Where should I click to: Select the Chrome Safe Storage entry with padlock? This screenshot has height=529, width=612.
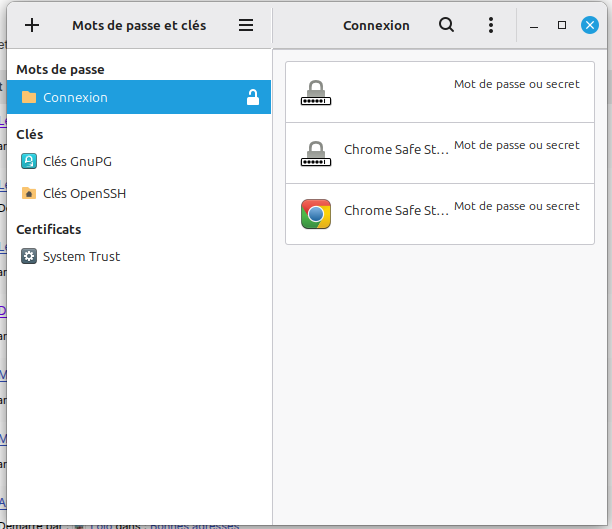click(396, 150)
